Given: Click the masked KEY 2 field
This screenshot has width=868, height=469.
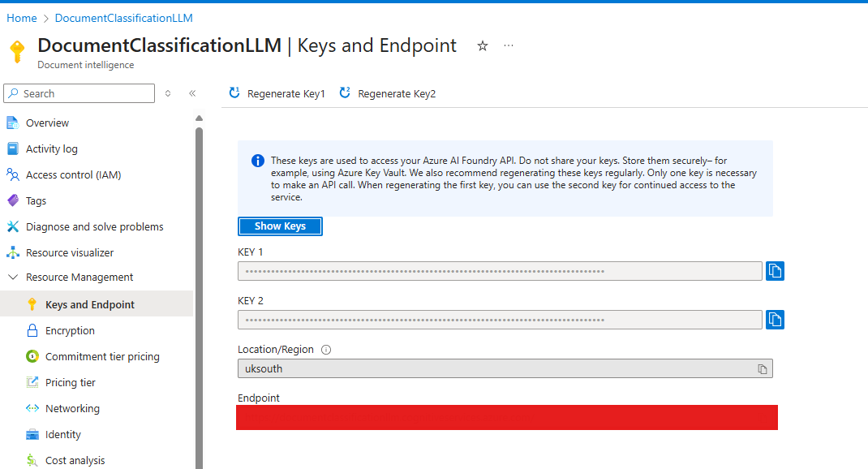Looking at the screenshot, I should tap(500, 320).
